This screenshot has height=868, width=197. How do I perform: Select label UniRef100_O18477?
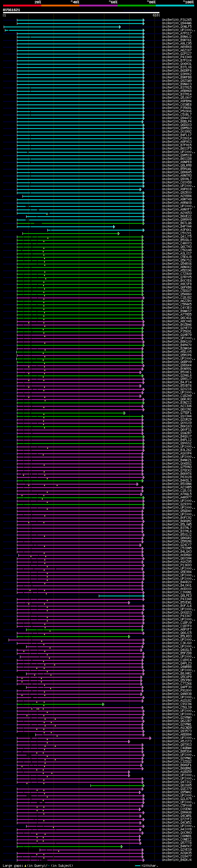point(177,856)
